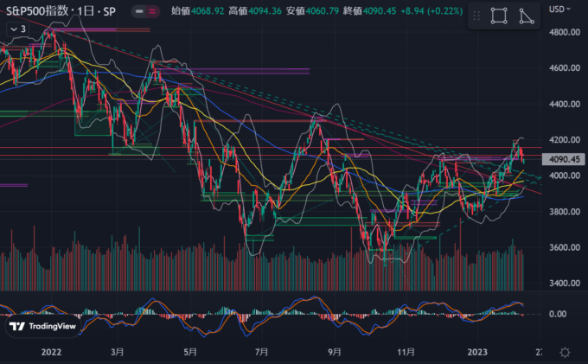This screenshot has height=364, width=588.
Task: Click the S&P500指数 symbol title
Action: [x=35, y=12]
